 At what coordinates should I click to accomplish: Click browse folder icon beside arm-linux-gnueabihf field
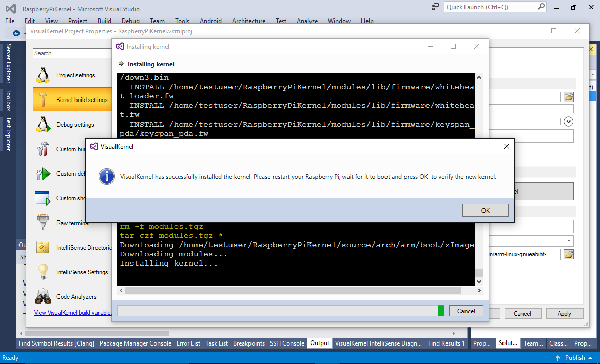(568, 254)
